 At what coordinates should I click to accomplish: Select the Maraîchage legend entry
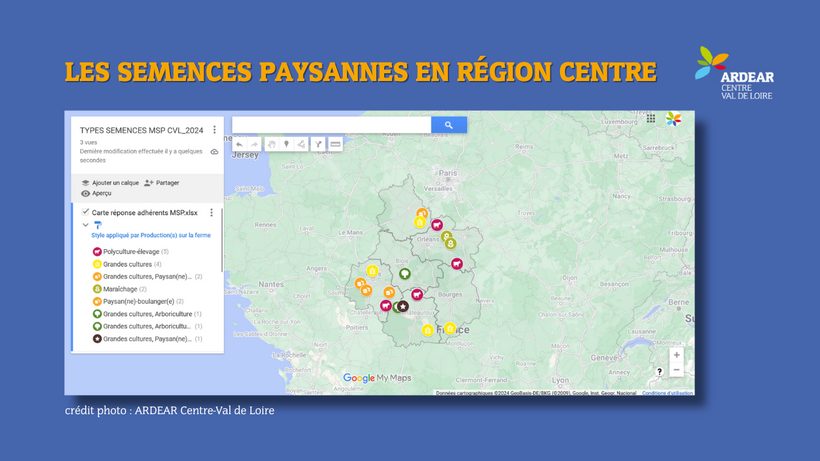(x=120, y=289)
